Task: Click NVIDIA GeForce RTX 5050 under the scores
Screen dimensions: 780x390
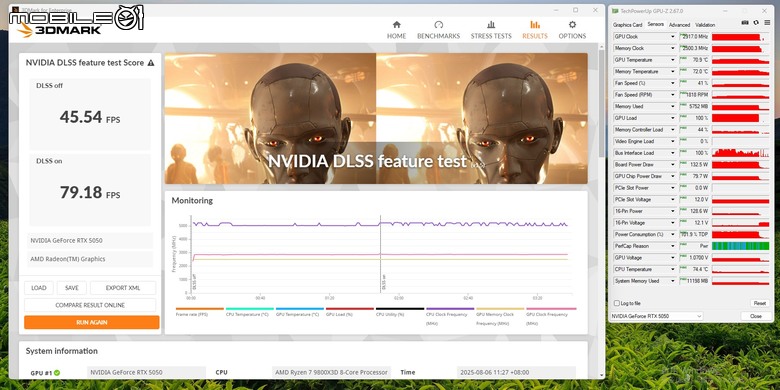Action: [90, 241]
